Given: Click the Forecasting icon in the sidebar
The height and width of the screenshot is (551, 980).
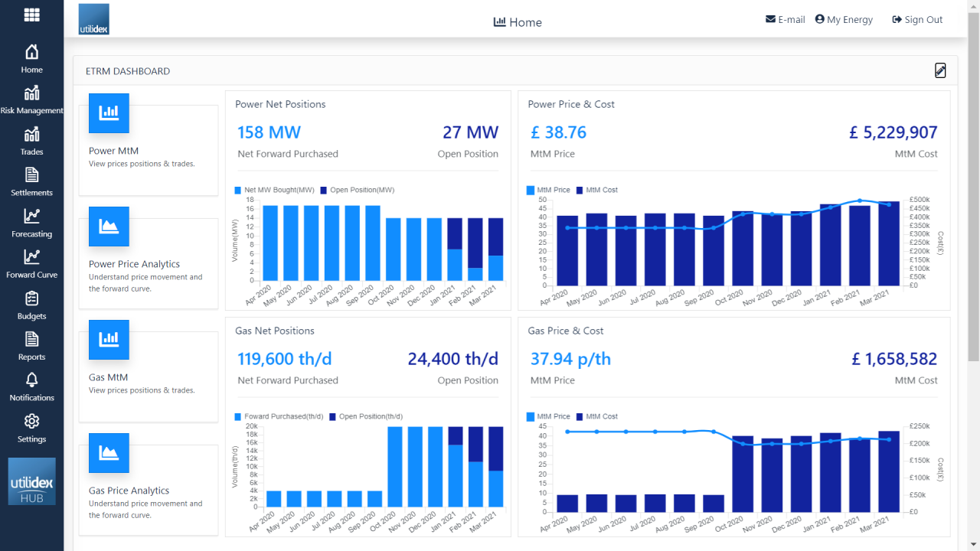Looking at the screenshot, I should pyautogui.click(x=31, y=223).
